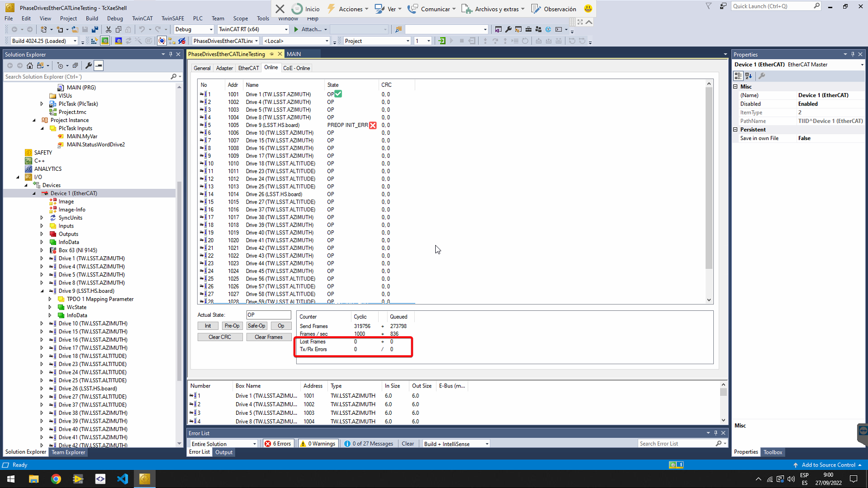Open the <Local> target system dropdown
The image size is (868, 488).
point(296,41)
